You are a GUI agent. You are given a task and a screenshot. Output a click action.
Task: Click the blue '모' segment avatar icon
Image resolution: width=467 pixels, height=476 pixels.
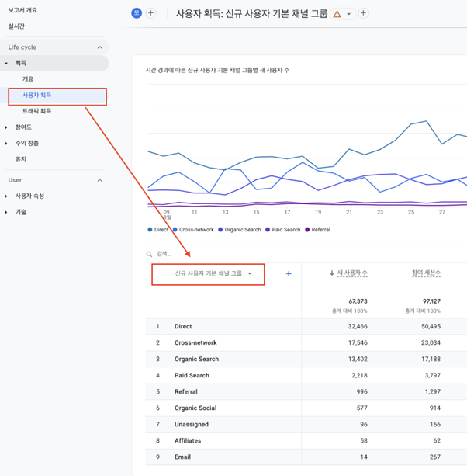[x=137, y=13]
